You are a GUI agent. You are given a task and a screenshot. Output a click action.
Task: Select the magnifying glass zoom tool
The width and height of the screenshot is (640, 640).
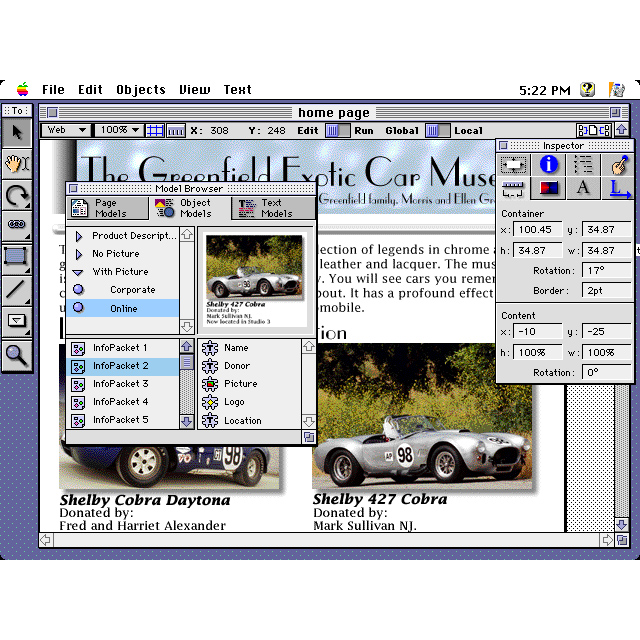pyautogui.click(x=17, y=355)
